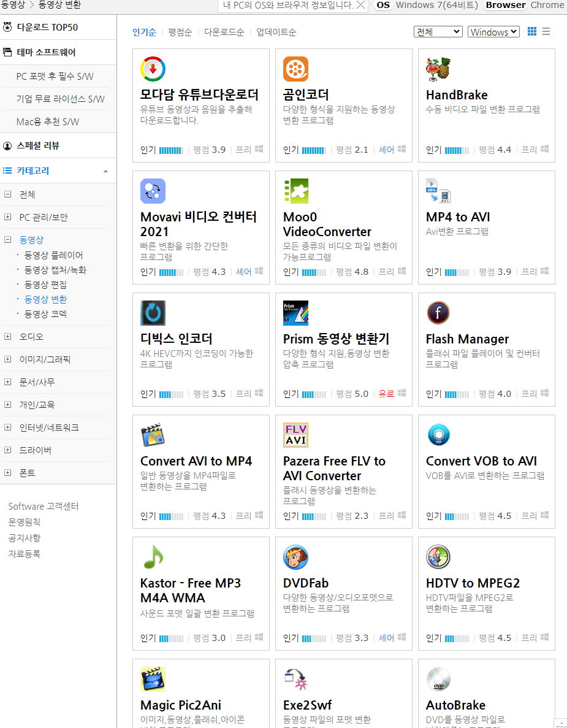This screenshot has width=567, height=728.
Task: Open the Flash Manager round icon
Action: pyautogui.click(x=438, y=313)
